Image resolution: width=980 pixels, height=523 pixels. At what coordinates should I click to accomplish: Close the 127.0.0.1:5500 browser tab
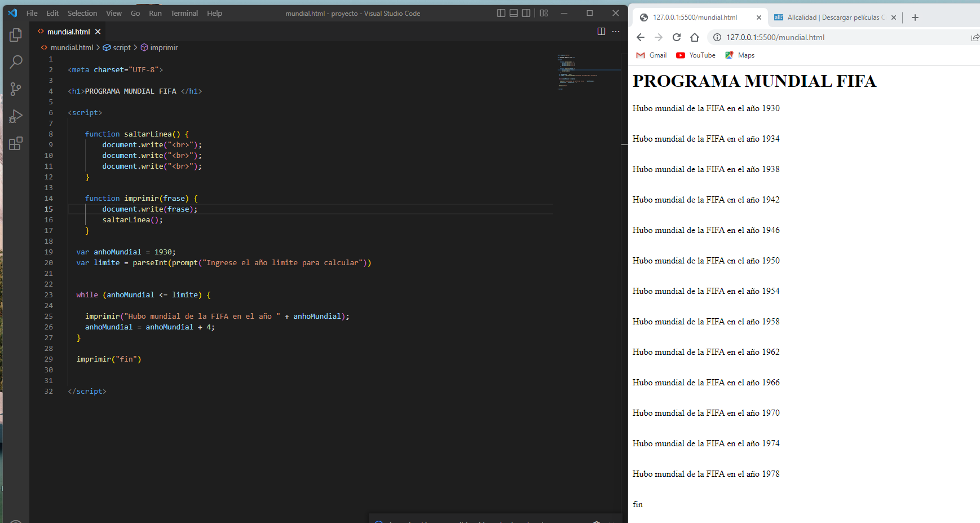click(759, 17)
